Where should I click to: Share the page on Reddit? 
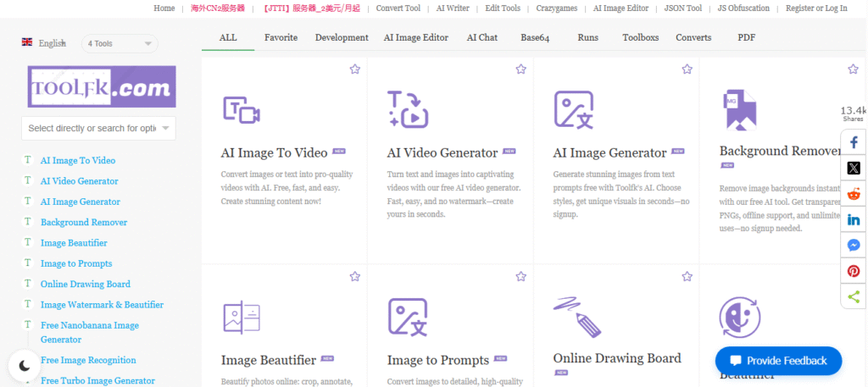(x=854, y=194)
